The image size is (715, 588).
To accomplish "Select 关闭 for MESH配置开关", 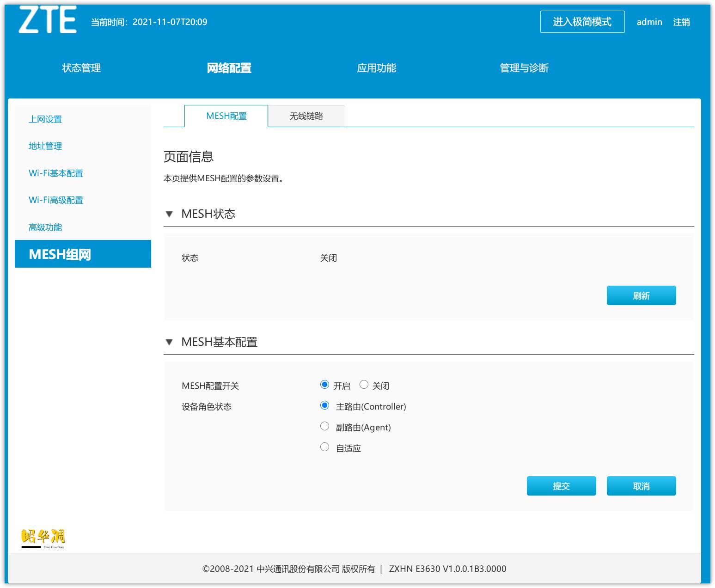I will pos(364,384).
